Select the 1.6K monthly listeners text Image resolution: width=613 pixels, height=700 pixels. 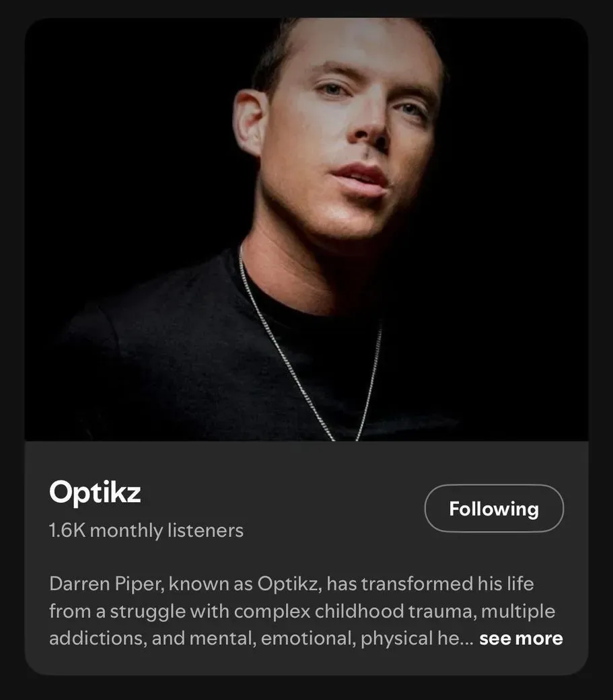[x=146, y=530]
